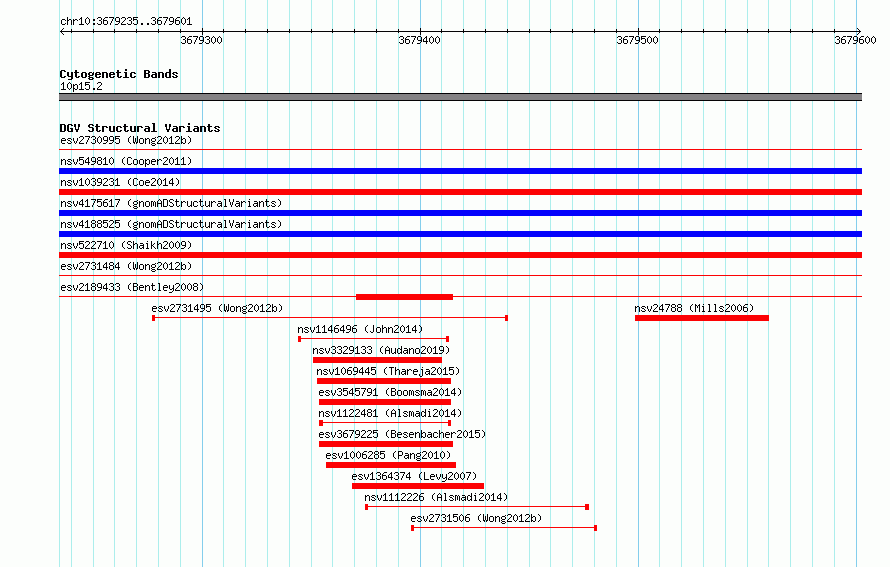This screenshot has height=567, width=890.
Task: Select the nsv3329133 red bar
Action: [377, 360]
